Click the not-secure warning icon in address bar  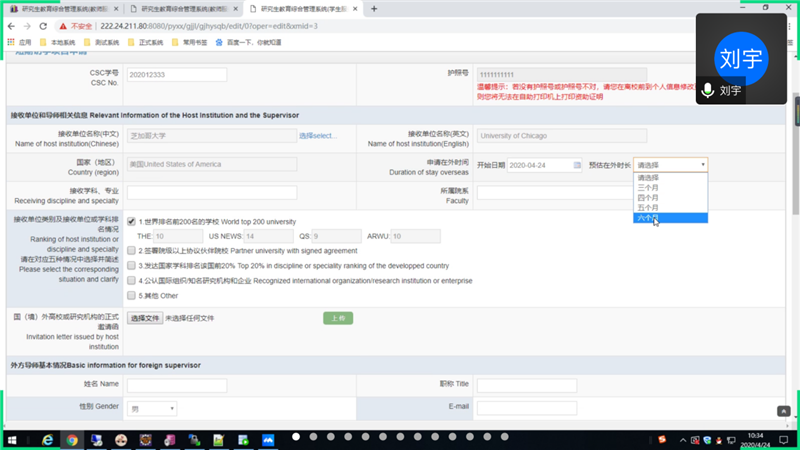[x=63, y=26]
